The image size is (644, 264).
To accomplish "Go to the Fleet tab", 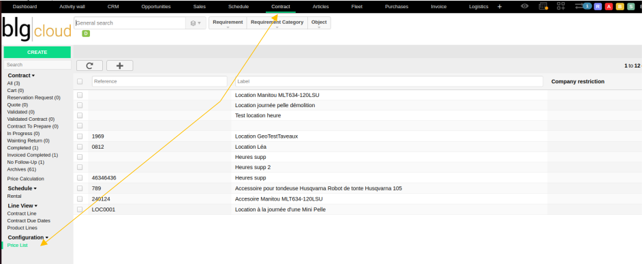I will [357, 7].
